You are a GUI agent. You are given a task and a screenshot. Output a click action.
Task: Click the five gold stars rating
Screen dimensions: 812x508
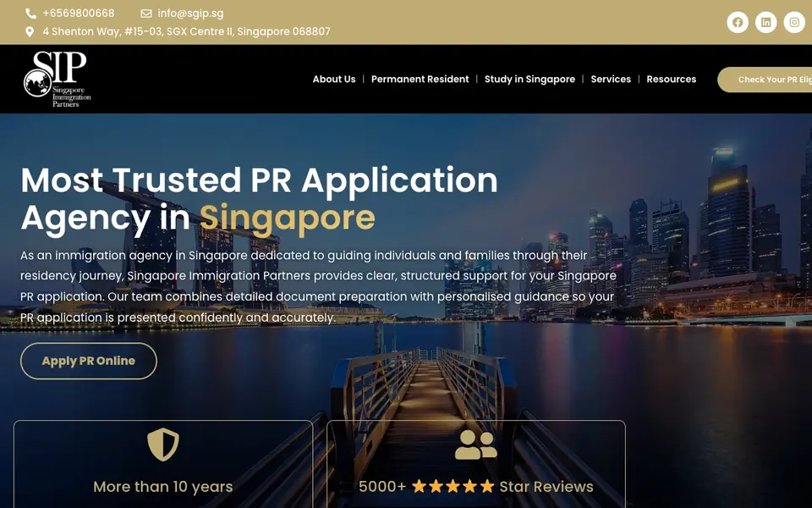[453, 486]
